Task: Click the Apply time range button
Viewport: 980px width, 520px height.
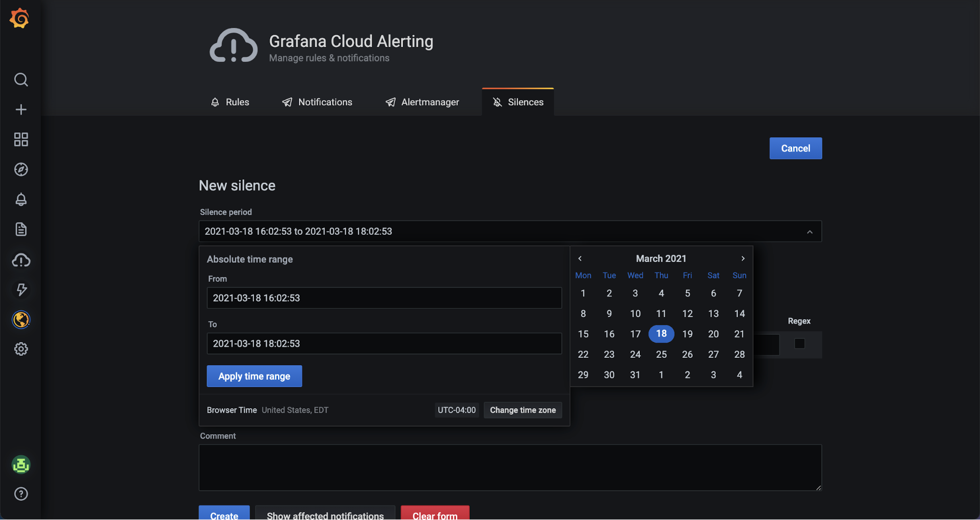Action: click(x=254, y=376)
